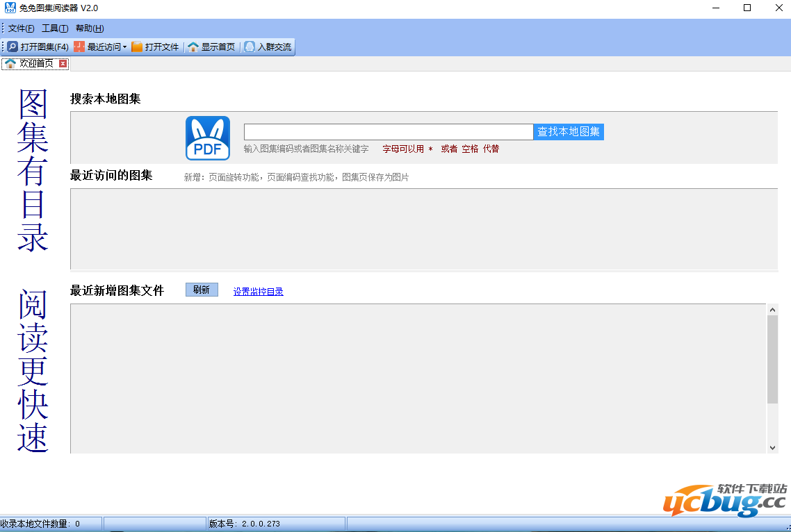
Task: Click the app icon in the title bar
Action: point(10,8)
